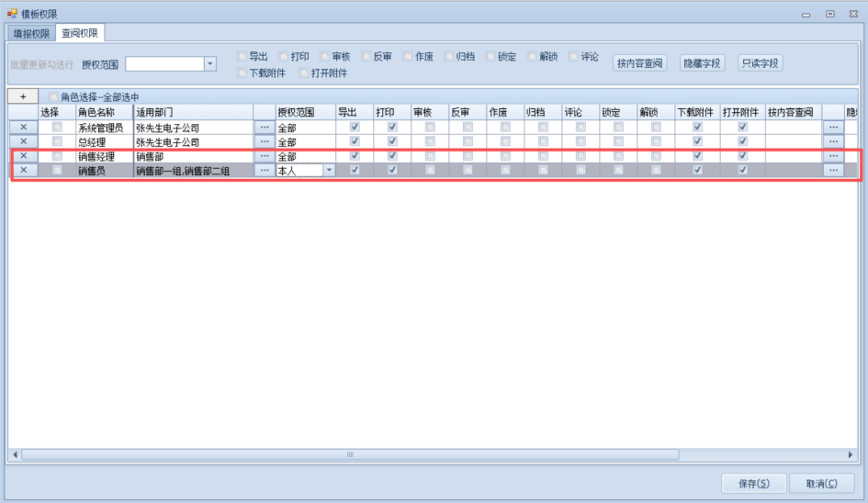Open ellipsis beside 销售部一组,销售部二组 department
The image size is (868, 503).
[265, 170]
